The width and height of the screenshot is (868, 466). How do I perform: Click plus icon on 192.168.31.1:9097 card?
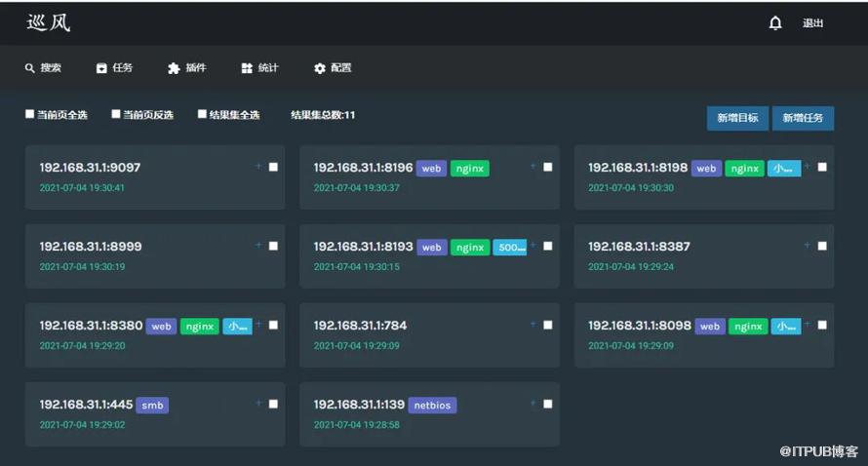258,166
